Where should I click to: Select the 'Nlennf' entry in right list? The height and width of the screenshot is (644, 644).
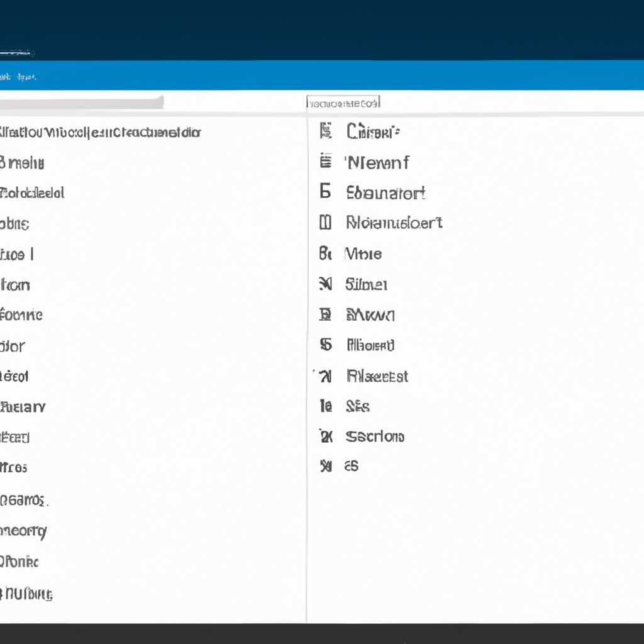click(x=378, y=162)
